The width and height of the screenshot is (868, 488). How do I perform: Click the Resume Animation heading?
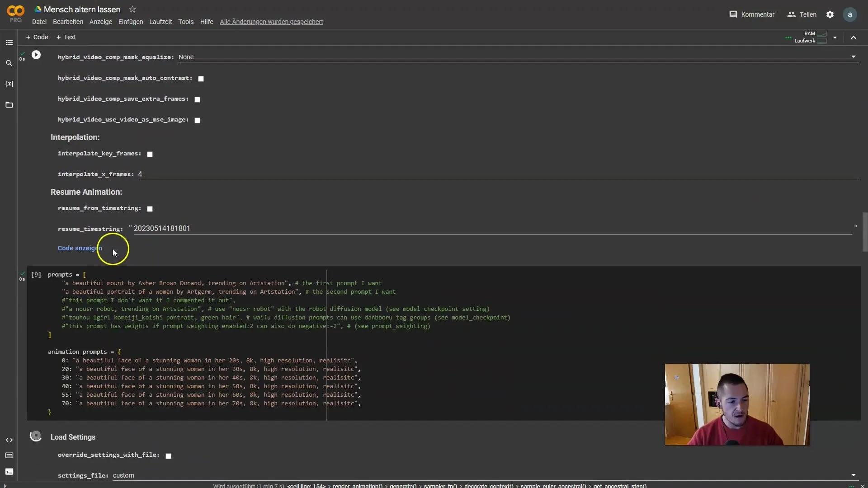[86, 192]
